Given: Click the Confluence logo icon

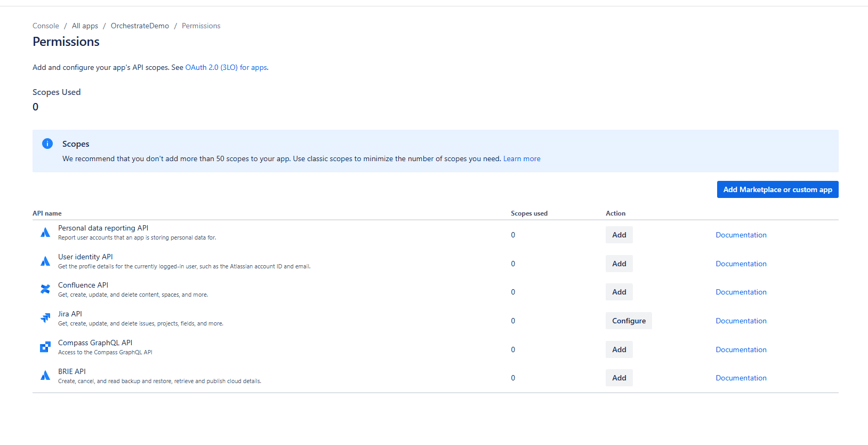Looking at the screenshot, I should pyautogui.click(x=45, y=289).
